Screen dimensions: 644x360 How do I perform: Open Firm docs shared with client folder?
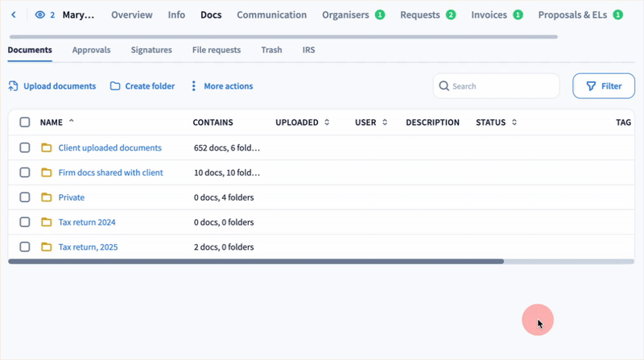pyautogui.click(x=110, y=172)
